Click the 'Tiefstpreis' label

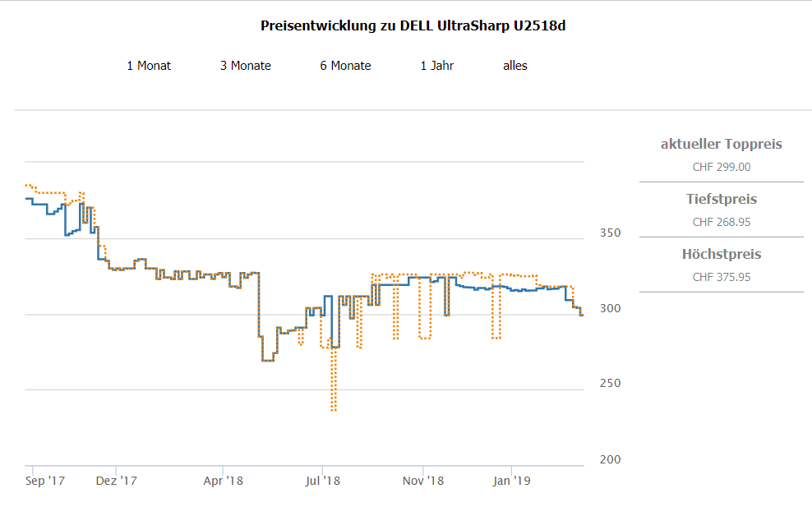[x=721, y=200]
